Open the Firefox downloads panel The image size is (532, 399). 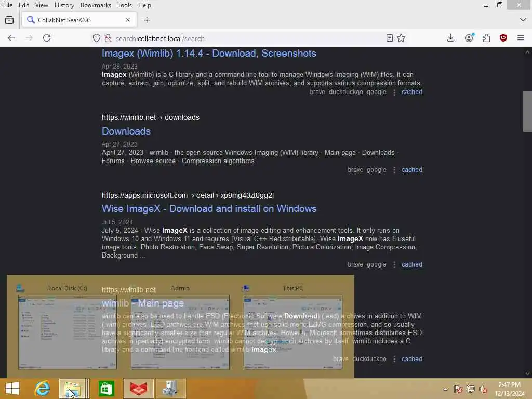450,38
